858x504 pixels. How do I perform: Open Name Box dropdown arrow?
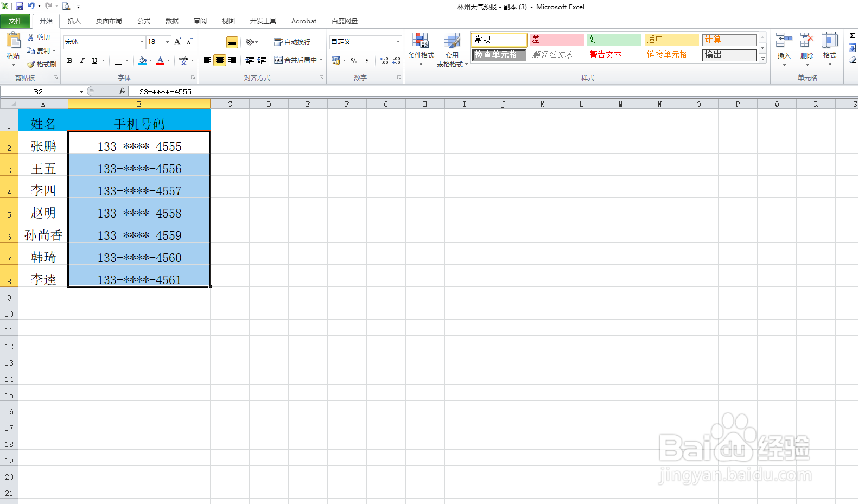tap(81, 92)
